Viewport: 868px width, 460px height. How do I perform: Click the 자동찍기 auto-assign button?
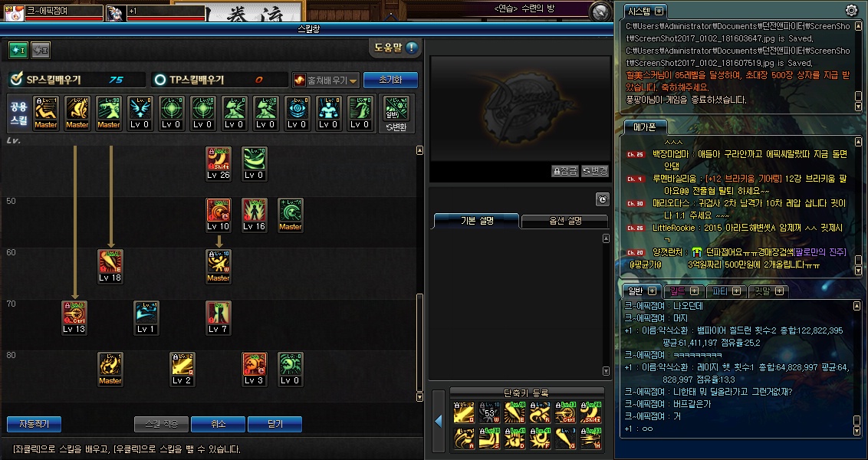[x=34, y=424]
